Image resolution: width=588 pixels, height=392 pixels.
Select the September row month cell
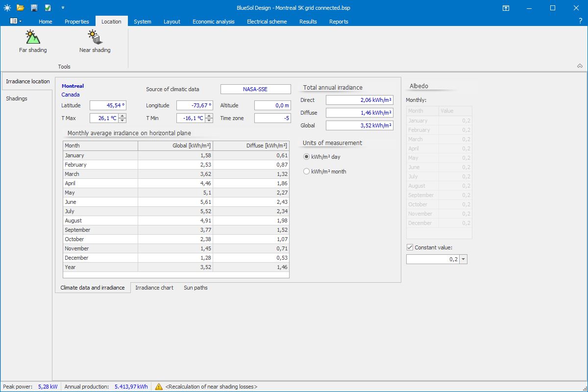(x=100, y=230)
